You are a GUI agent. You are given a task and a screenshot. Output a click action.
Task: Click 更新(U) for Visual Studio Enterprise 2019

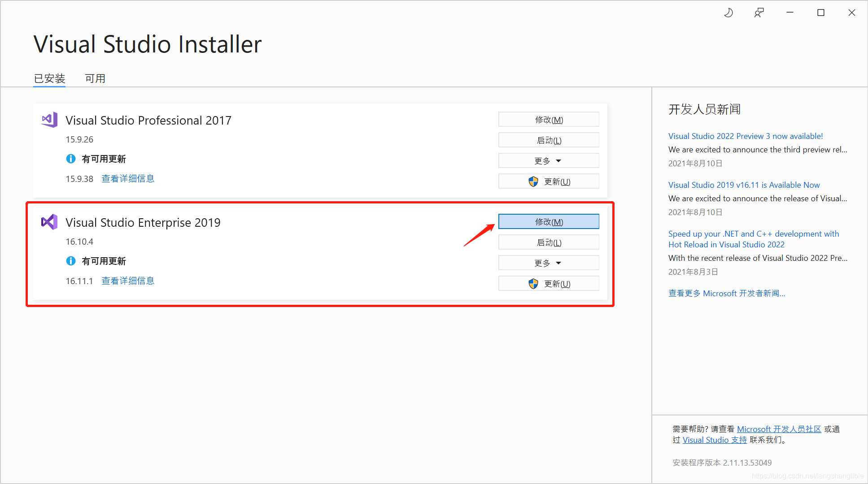coord(549,284)
